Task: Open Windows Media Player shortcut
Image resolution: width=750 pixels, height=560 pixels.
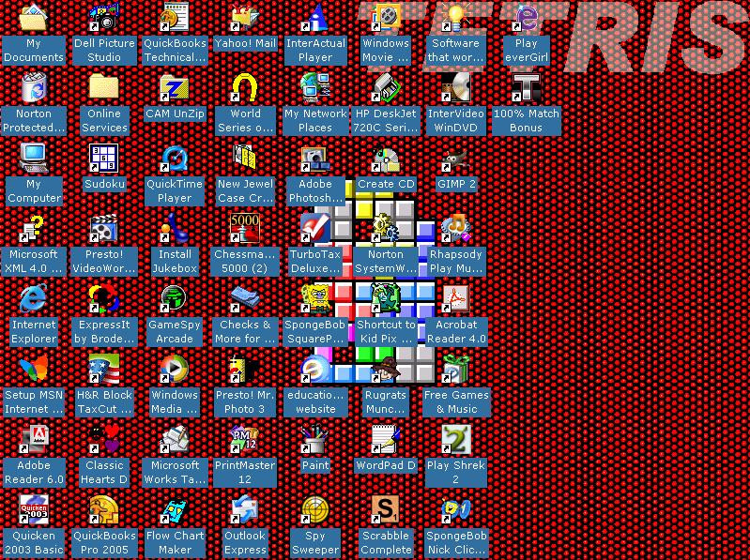Action: point(175,369)
